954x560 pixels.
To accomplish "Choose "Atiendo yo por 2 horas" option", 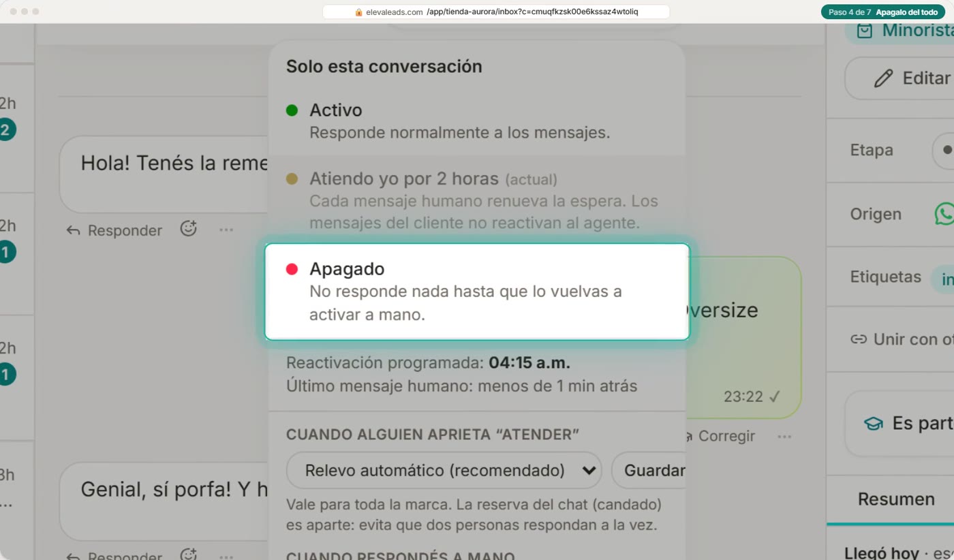I will (476, 200).
